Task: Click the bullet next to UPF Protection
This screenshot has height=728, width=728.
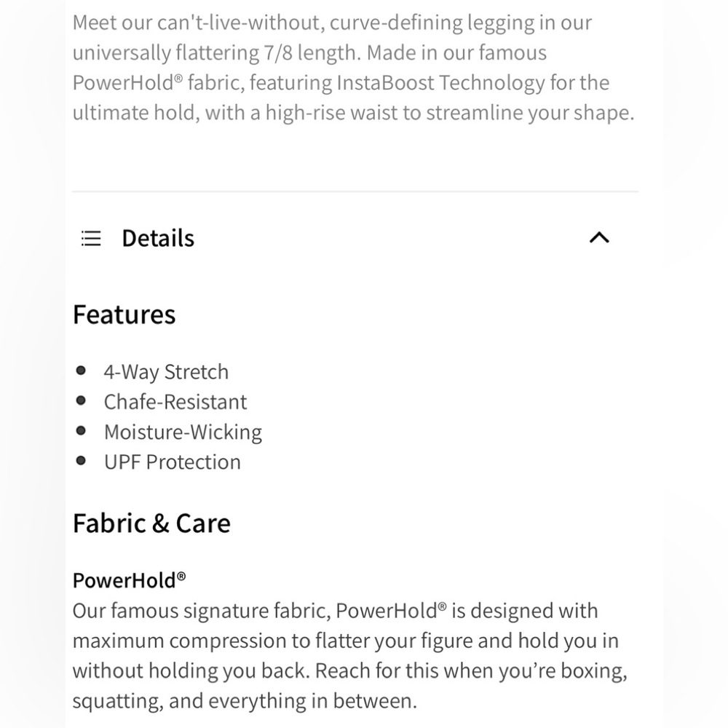Action: pos(80,460)
